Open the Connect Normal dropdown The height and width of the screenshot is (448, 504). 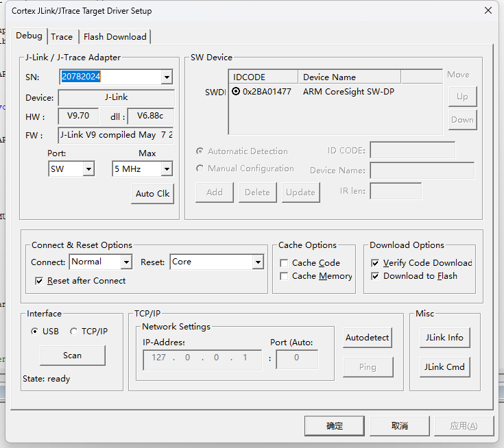pyautogui.click(x=126, y=262)
